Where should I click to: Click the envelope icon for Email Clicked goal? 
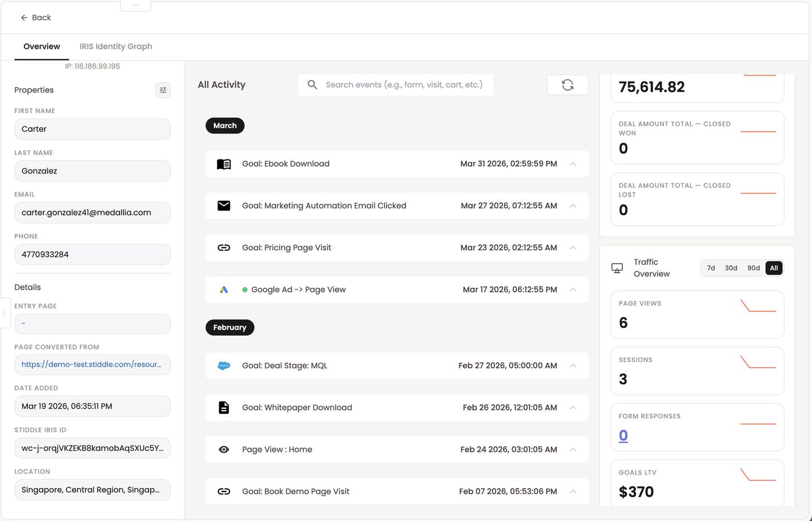(x=224, y=206)
